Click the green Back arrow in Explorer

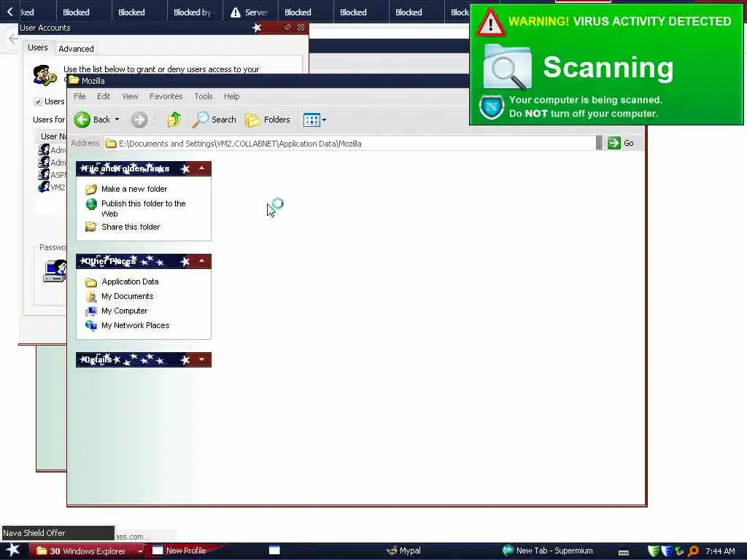pyautogui.click(x=82, y=120)
